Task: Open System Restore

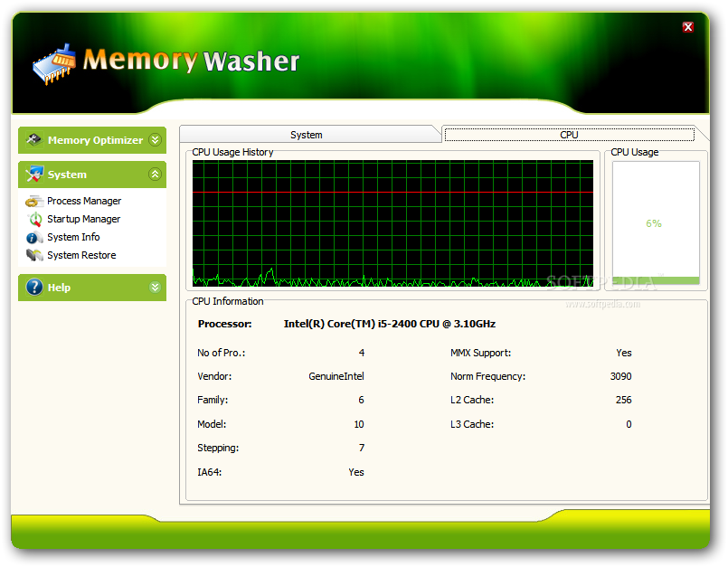Action: (x=81, y=255)
